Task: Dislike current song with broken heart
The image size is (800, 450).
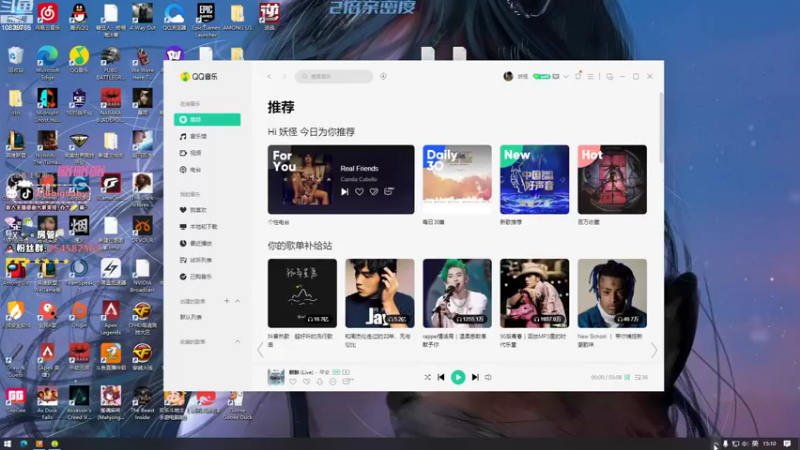Action: [306, 382]
